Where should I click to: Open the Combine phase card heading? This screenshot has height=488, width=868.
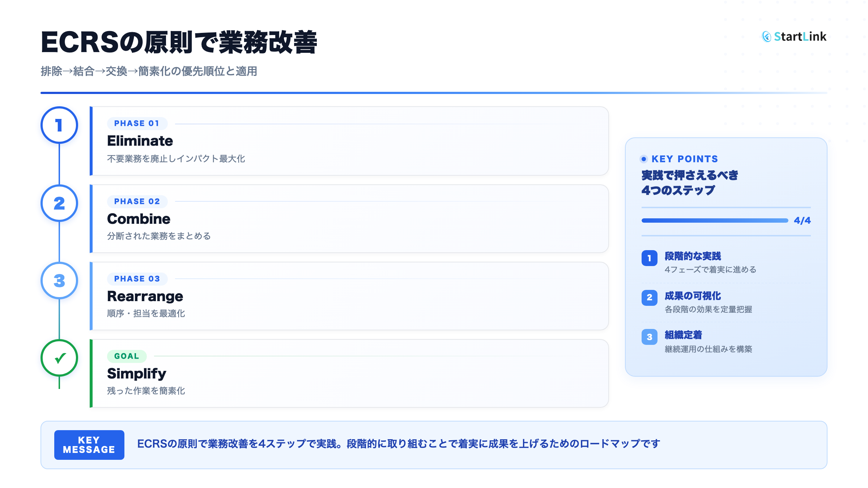tap(139, 219)
